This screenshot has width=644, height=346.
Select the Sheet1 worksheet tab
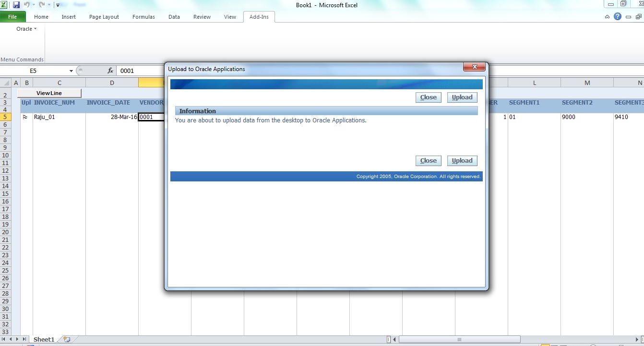44,339
